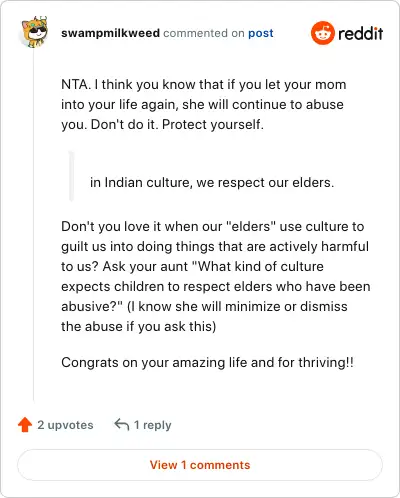Click the gray blockquote bar
The image size is (400, 498).
pyautogui.click(x=71, y=176)
